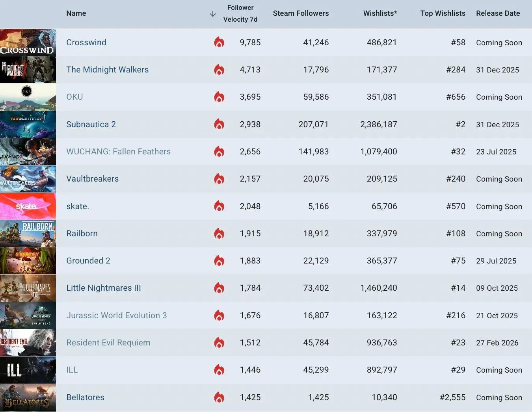Click Grounded 2's flame indicator icon
Viewport: 532px width, 412px height.
point(219,261)
